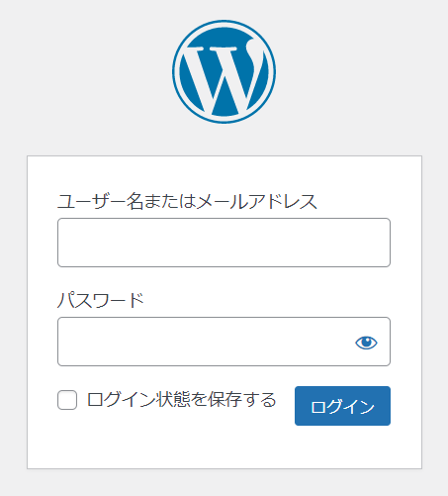The height and width of the screenshot is (496, 448).
Task: Submit the form with the ログイン button
Action: tap(342, 406)
